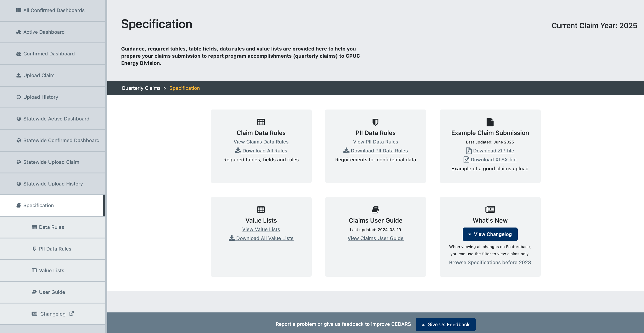The width and height of the screenshot is (644, 333).
Task: Click the upload icon beside Upload Claim
Action: pyautogui.click(x=19, y=75)
